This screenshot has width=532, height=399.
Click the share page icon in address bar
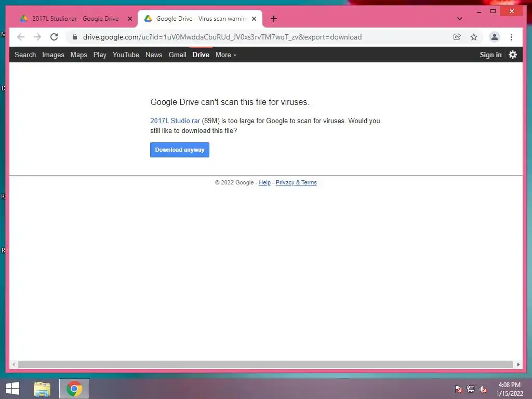click(457, 37)
